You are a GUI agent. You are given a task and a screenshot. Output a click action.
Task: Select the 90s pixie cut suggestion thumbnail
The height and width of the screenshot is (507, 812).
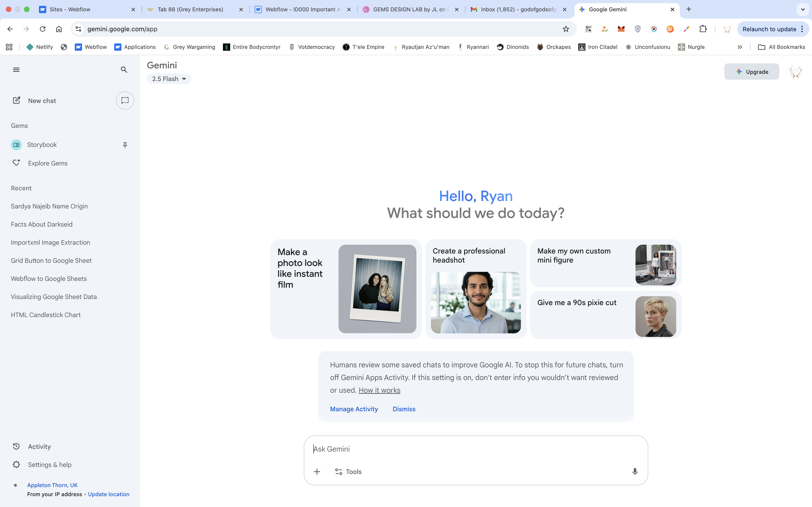pos(655,316)
